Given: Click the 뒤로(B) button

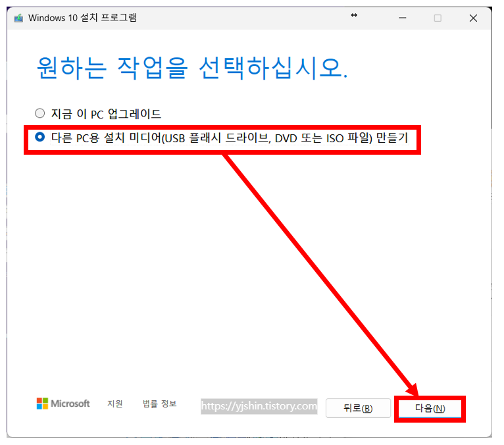Looking at the screenshot, I should click(x=358, y=408).
